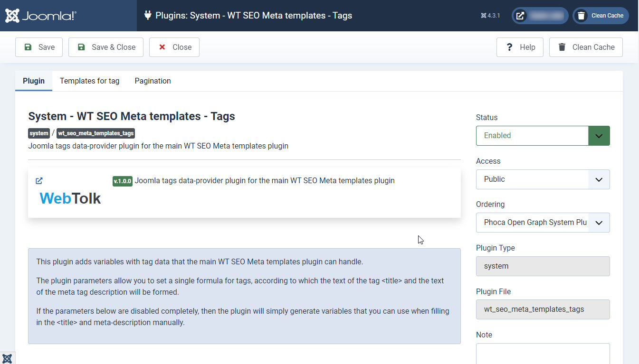
Task: Switch to the Templates for tag tab
Action: coord(89,81)
